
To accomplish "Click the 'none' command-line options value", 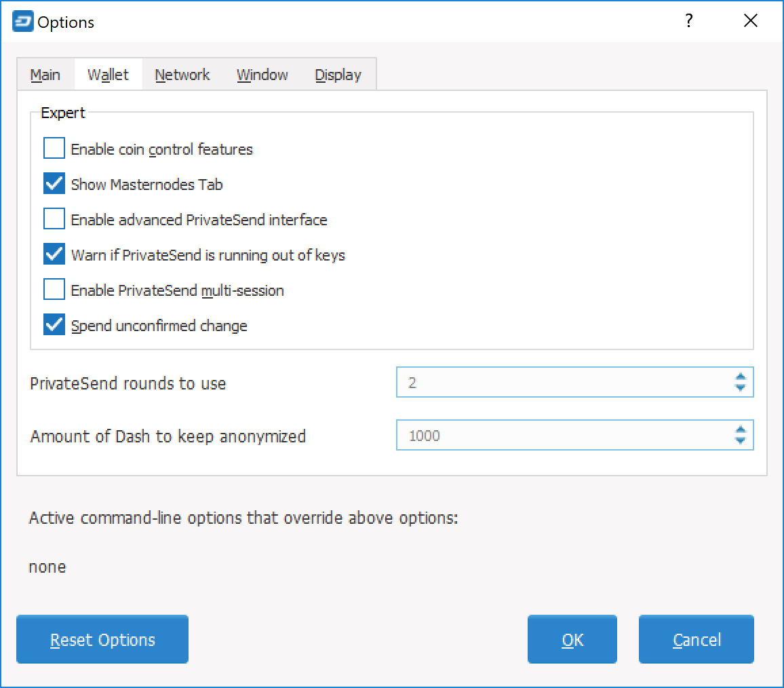I will pyautogui.click(x=47, y=567).
